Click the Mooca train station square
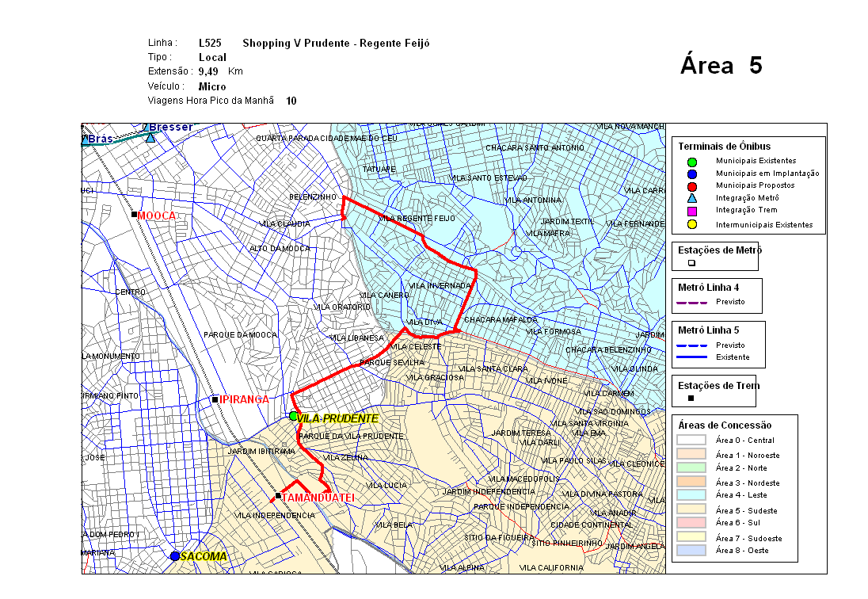The image size is (868, 599). point(134,214)
